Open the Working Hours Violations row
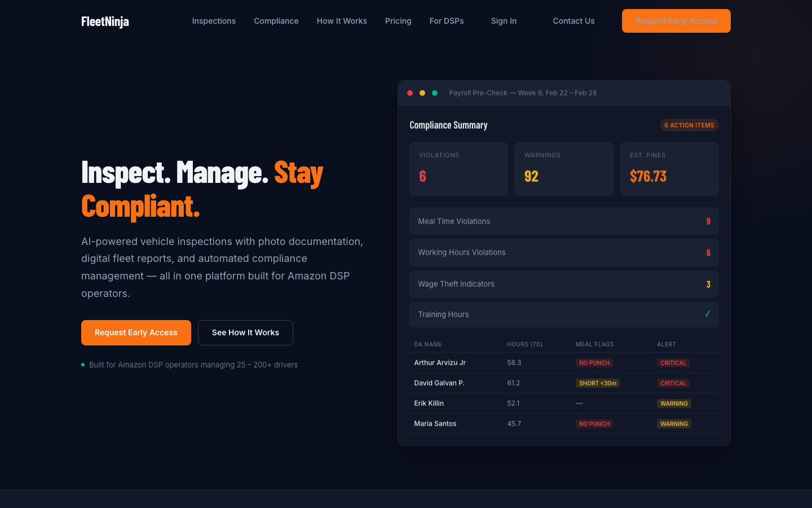 [x=564, y=253]
